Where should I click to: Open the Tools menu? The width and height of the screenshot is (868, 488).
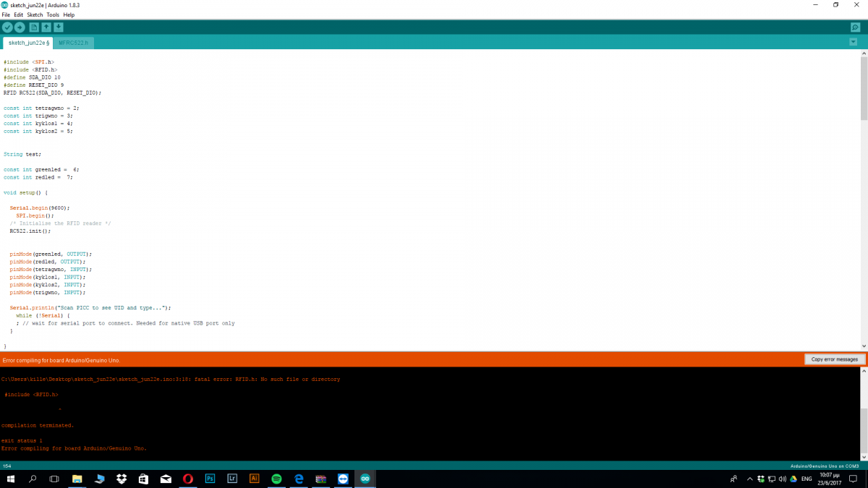click(x=53, y=14)
